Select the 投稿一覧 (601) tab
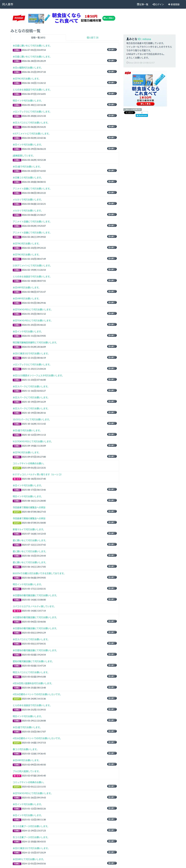 pyautogui.click(x=38, y=37)
